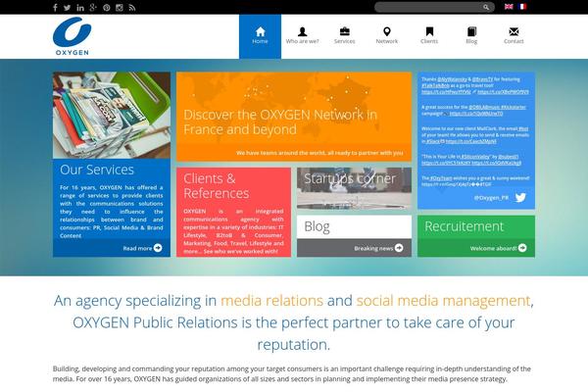Click the Breaking news link

pyautogui.click(x=373, y=248)
